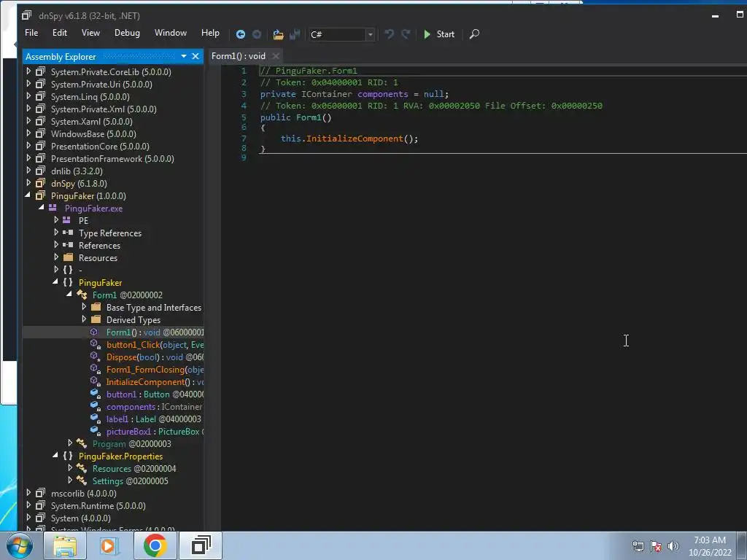The image size is (747, 560).
Task: Select the mscorlib (4.0.0.0) assembly
Action: click(83, 494)
